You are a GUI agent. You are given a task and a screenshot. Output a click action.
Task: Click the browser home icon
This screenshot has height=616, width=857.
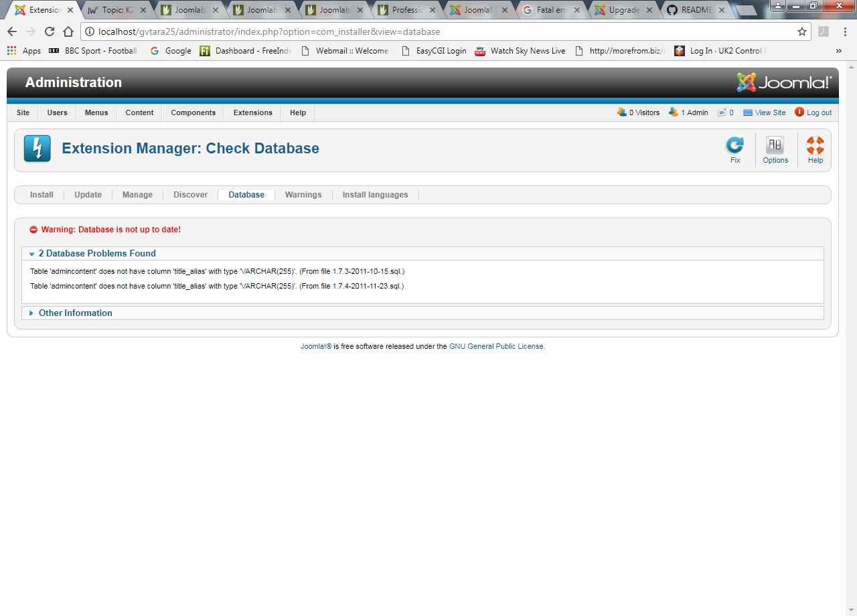tap(68, 31)
